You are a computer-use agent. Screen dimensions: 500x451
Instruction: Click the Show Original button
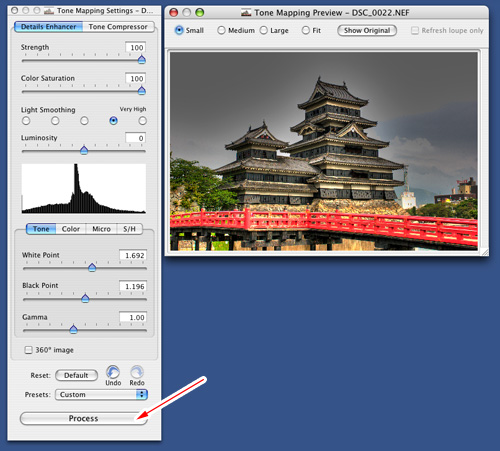[367, 30]
